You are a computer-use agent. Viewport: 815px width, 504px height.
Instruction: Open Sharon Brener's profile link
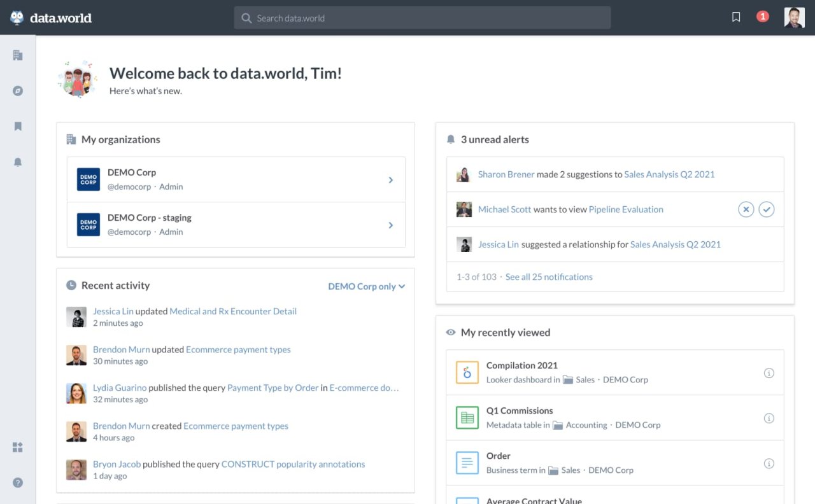(x=506, y=174)
